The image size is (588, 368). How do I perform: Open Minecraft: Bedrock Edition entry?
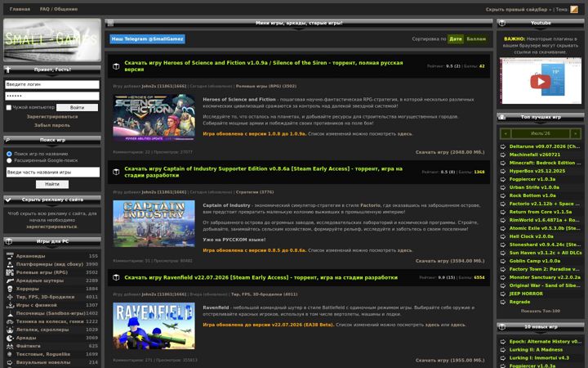(x=545, y=163)
